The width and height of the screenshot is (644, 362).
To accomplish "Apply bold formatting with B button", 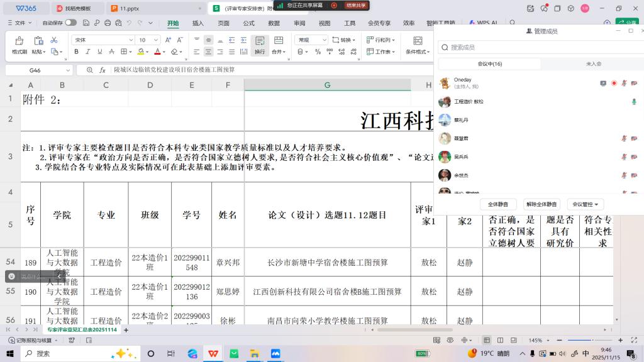I will [76, 52].
